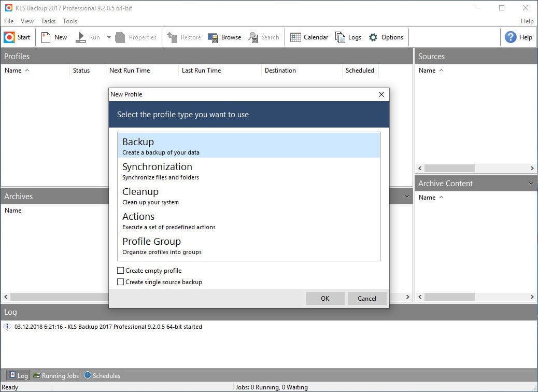This screenshot has width=538, height=392.
Task: Tick Create single source backup checkbox
Action: tap(121, 282)
